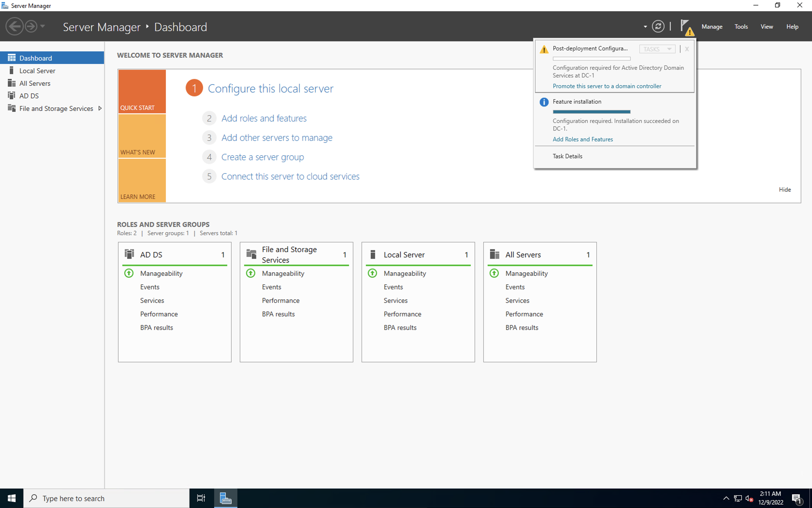Dismiss the Post-deployment Configuration notification
Image resolution: width=812 pixels, height=508 pixels.
[687, 49]
